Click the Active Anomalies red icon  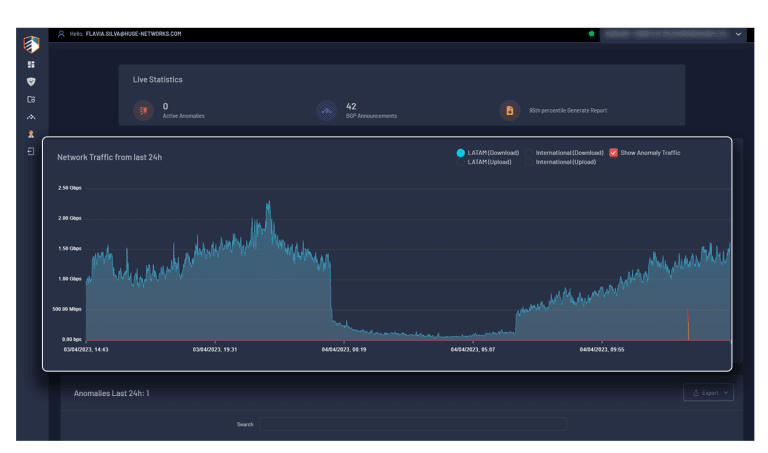click(144, 110)
